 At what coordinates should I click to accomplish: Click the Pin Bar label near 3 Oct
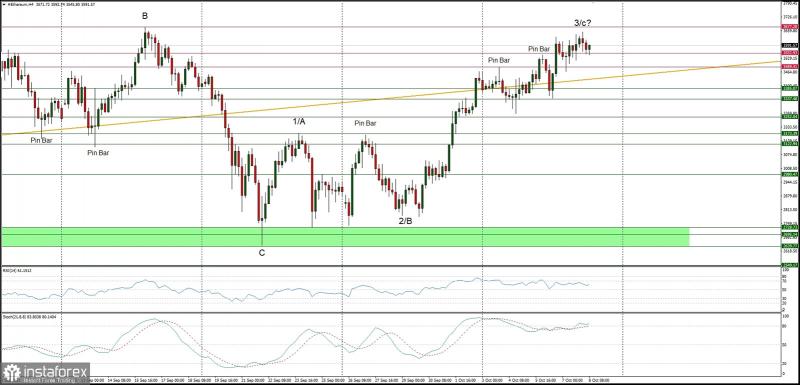(x=498, y=60)
